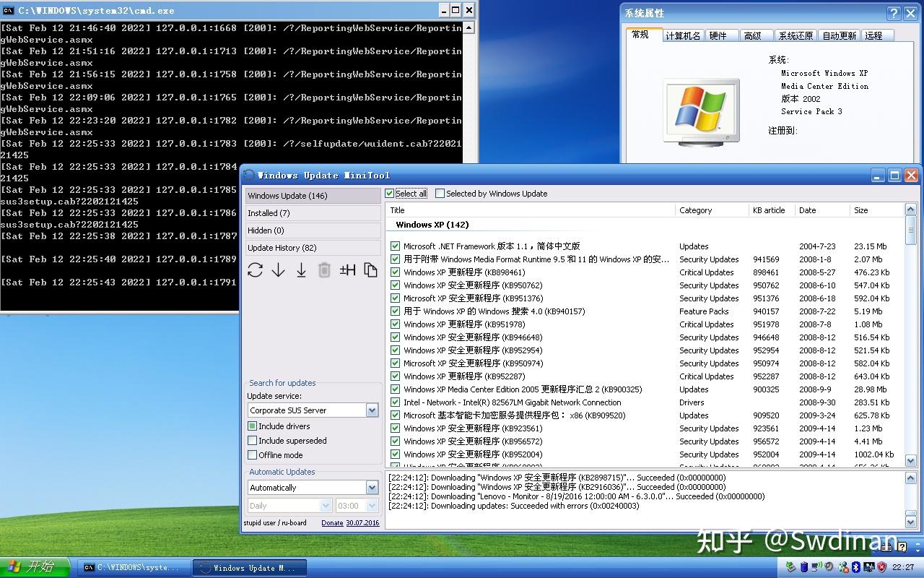Open the Daily schedule dropdown

click(x=326, y=506)
